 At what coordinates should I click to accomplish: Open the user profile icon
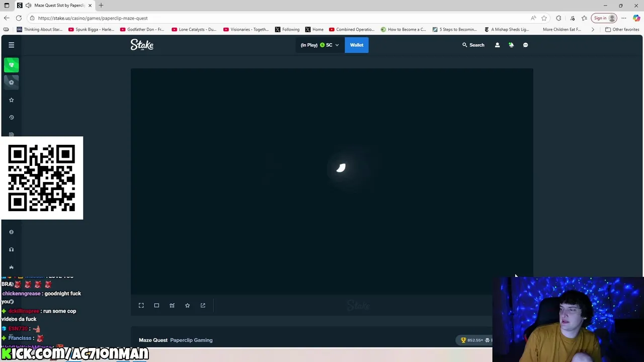click(497, 45)
